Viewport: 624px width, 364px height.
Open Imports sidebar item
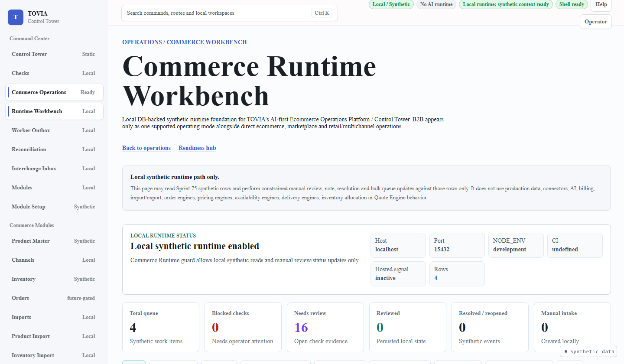(54, 317)
